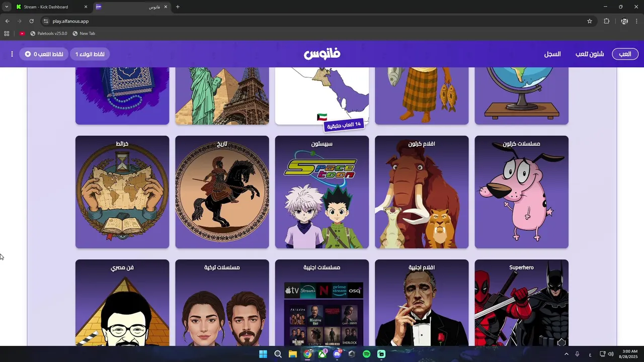Open the Chrome profile avatar
Viewport: 644px width, 362px height.
[x=624, y=21]
